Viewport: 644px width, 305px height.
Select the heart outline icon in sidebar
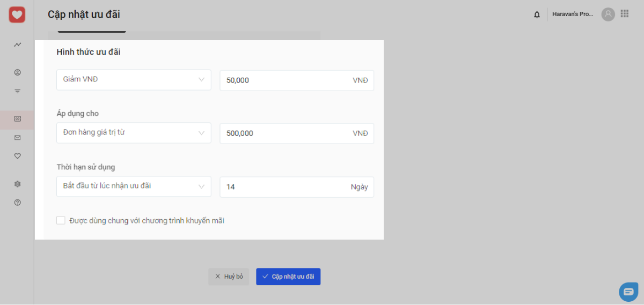(17, 156)
